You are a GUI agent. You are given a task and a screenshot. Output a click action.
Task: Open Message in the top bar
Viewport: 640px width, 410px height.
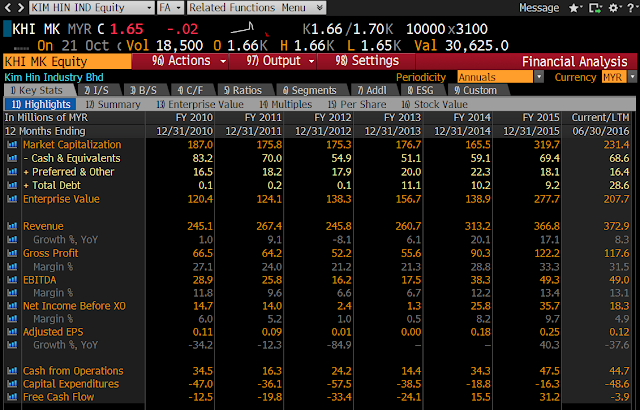point(539,8)
